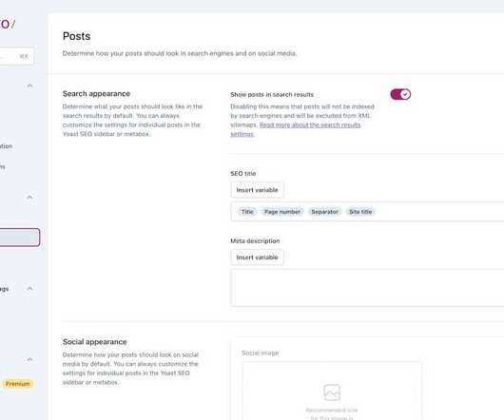Collapse the sidebar section ending in "ags"
Screen dimensions: 504x420
pyautogui.click(x=29, y=288)
